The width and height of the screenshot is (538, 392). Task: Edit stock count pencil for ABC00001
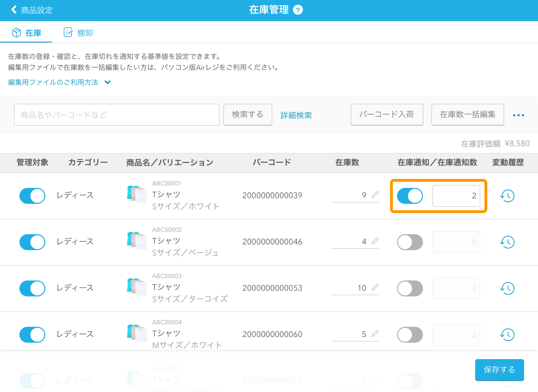[x=375, y=195]
